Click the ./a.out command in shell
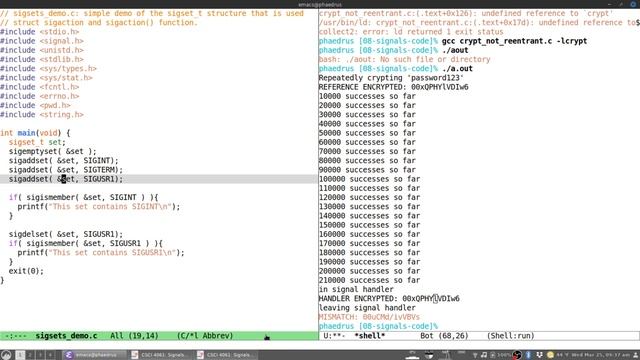 tap(457, 69)
